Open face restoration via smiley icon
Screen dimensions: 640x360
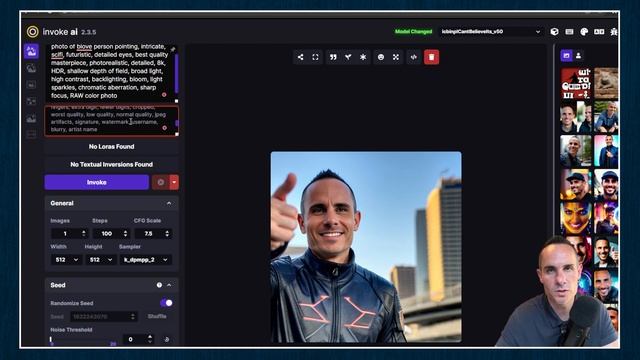coord(381,57)
